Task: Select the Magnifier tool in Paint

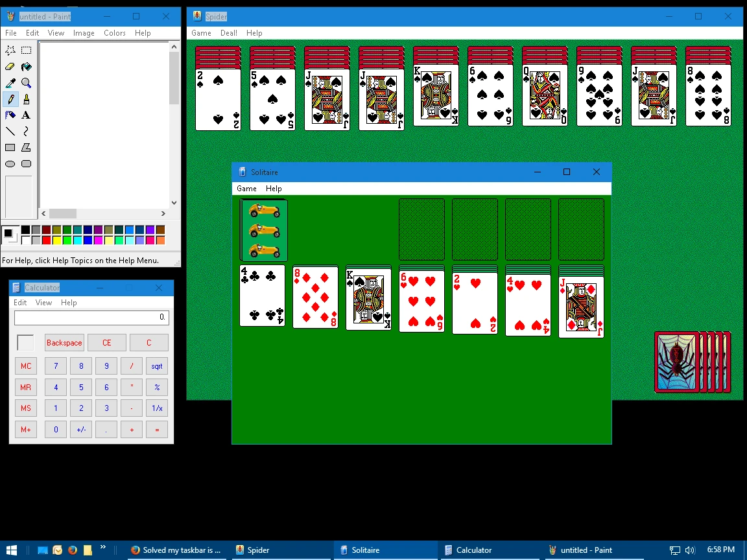Action: (26, 83)
